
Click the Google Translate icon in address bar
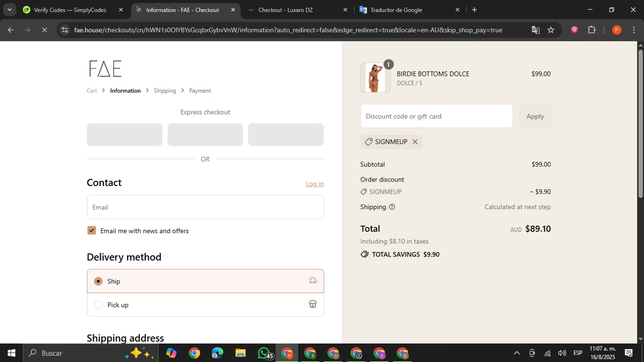[535, 30]
